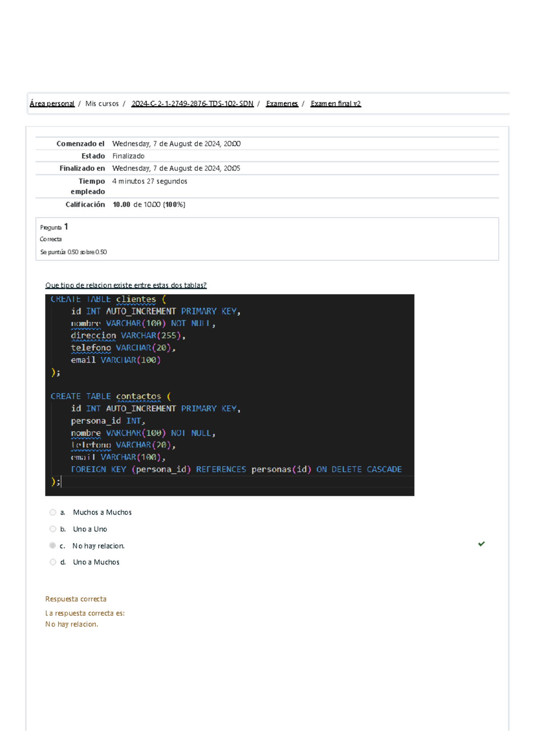Click Mis cursos in the breadcrumb
The image size is (534, 756).
click(102, 104)
